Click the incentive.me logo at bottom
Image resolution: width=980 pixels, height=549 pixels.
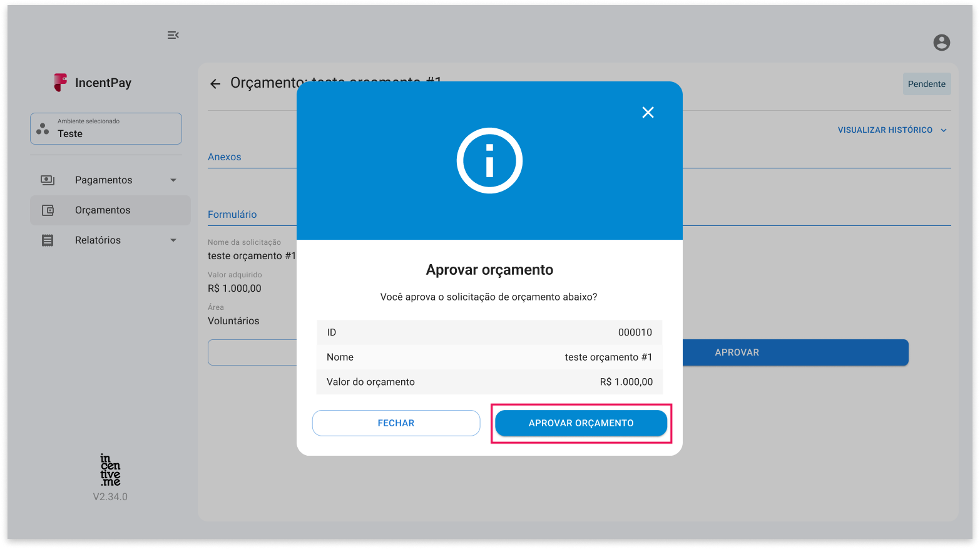(110, 470)
